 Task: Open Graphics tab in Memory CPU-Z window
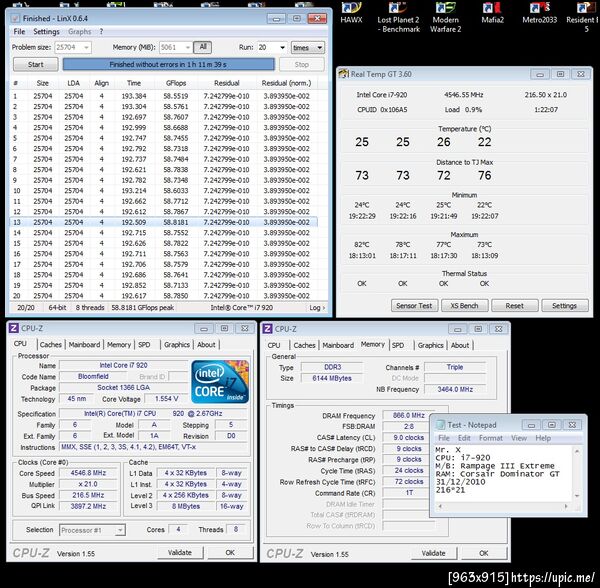click(430, 345)
